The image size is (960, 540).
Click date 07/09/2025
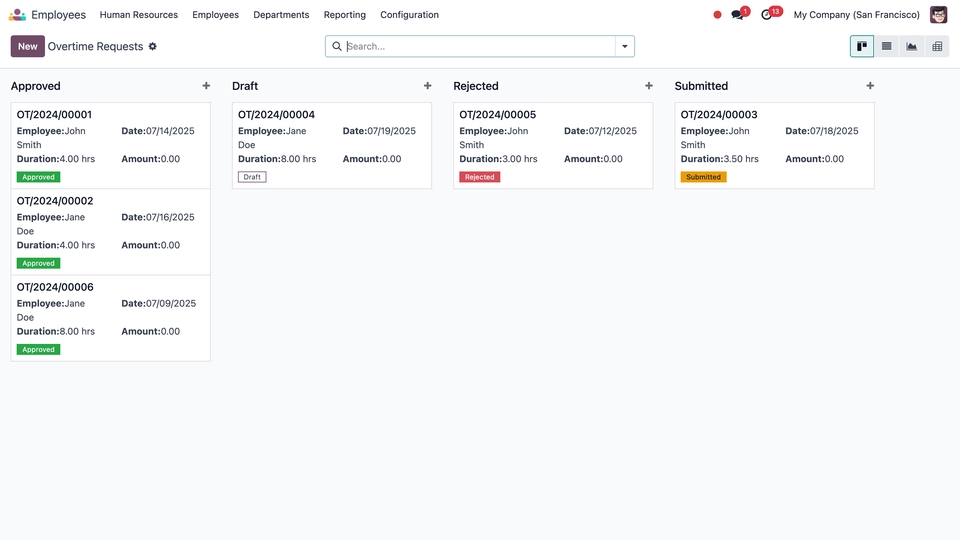pos(171,304)
